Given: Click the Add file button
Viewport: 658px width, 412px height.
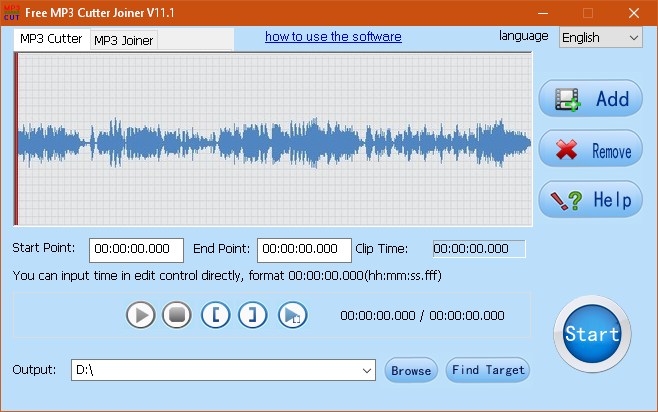Looking at the screenshot, I should pyautogui.click(x=590, y=98).
